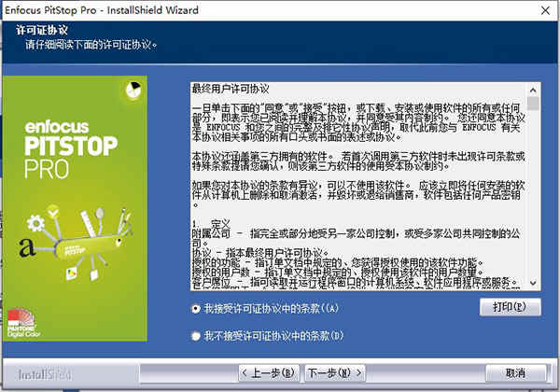Click the 打印(P) button
Viewport: 560px width, 392px height.
tap(510, 307)
